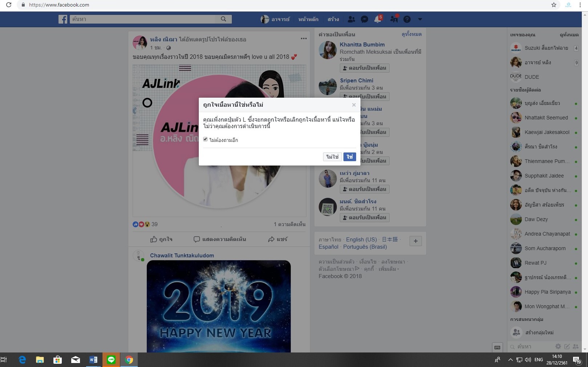
Task: Reload the page with browser refresh icon
Action: point(9,5)
